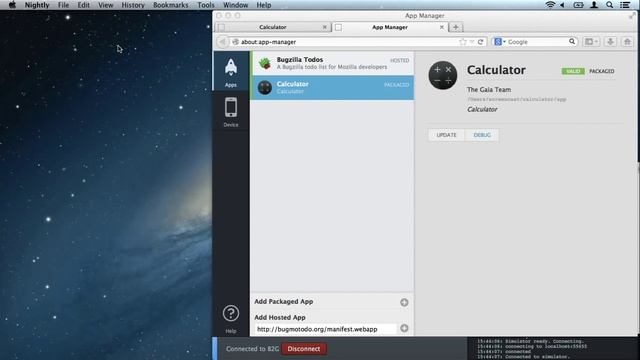The height and width of the screenshot is (360, 640).
Task: Click the plus icon beside hosted app URL
Action: (404, 328)
